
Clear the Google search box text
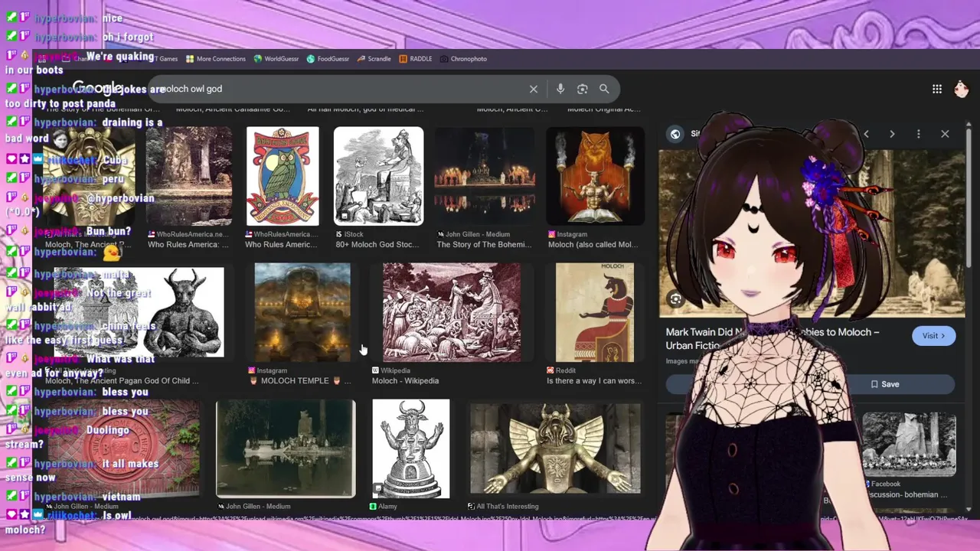point(534,89)
